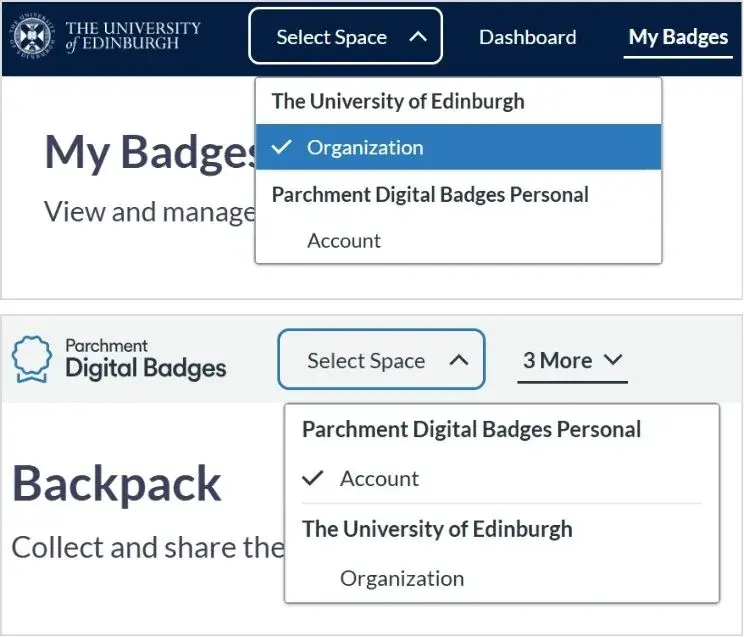Screen dimensions: 744x637
Task: Click the 'View and manage' description text
Action: [150, 212]
